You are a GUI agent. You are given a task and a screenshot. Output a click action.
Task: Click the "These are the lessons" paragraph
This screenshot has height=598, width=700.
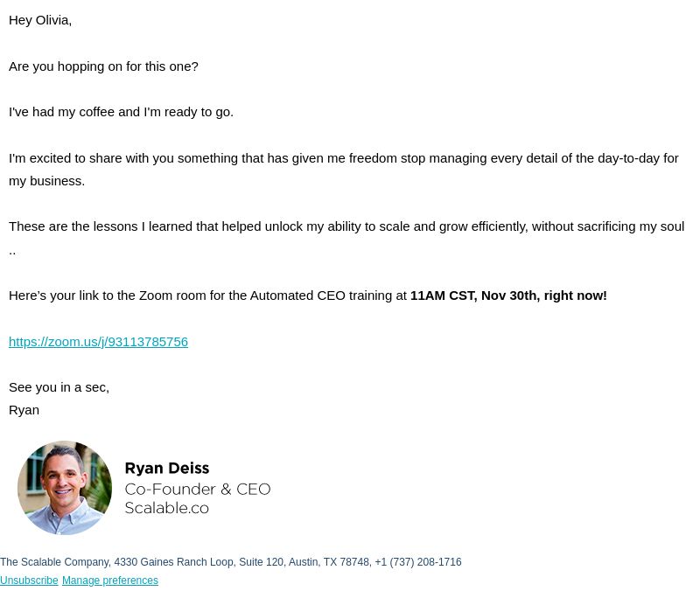click(346, 238)
